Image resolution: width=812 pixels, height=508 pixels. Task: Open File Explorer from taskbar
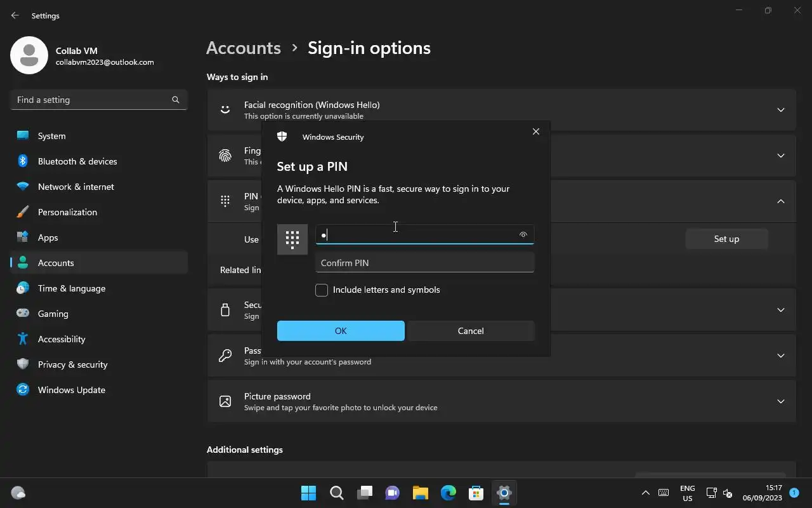pos(421,493)
